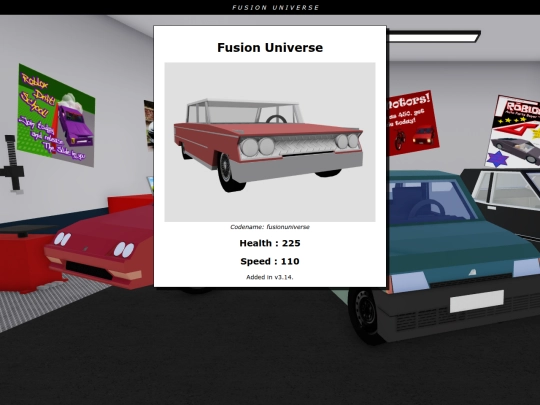Click the red 'Motors!' wall poster
The image size is (540, 405).
pos(413,122)
